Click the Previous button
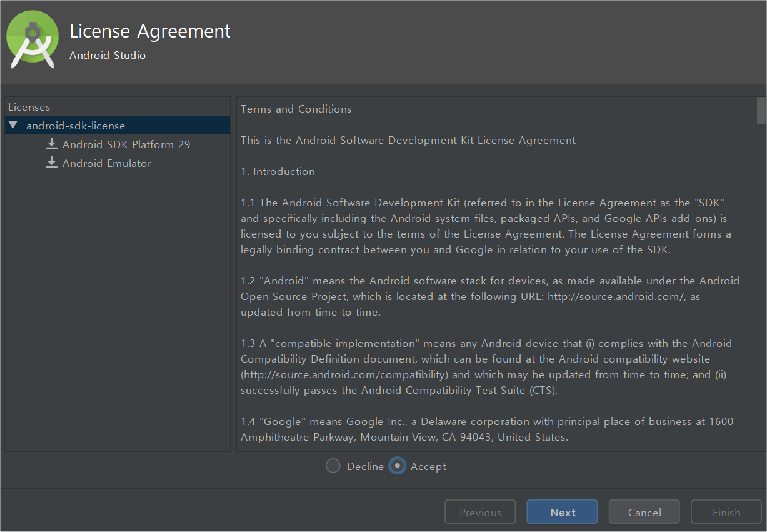The height and width of the screenshot is (532, 767). pyautogui.click(x=480, y=512)
